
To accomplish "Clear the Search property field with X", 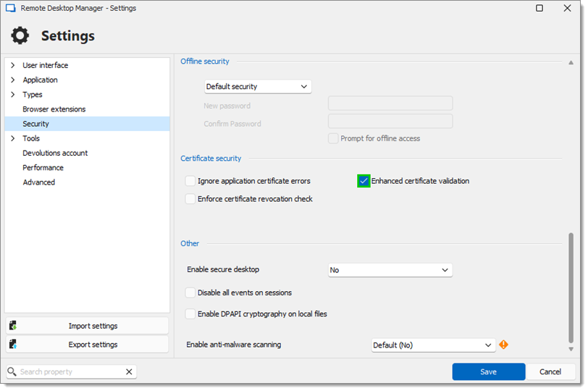I will [x=129, y=371].
